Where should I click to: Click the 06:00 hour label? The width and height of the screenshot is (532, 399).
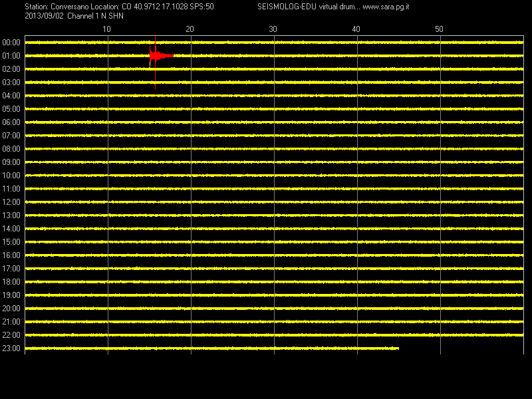pos(11,122)
